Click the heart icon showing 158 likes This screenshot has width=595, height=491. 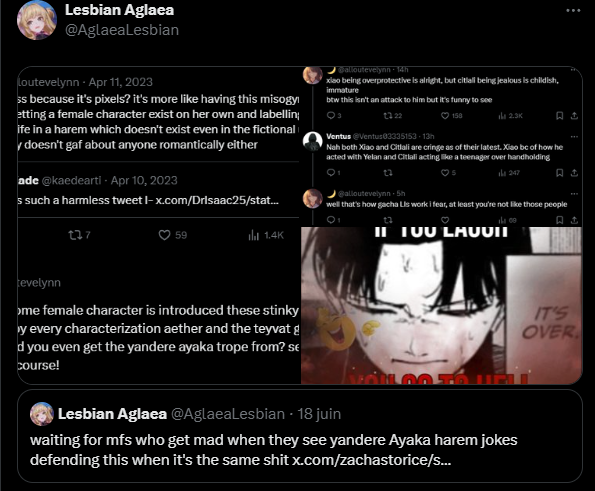click(x=445, y=115)
